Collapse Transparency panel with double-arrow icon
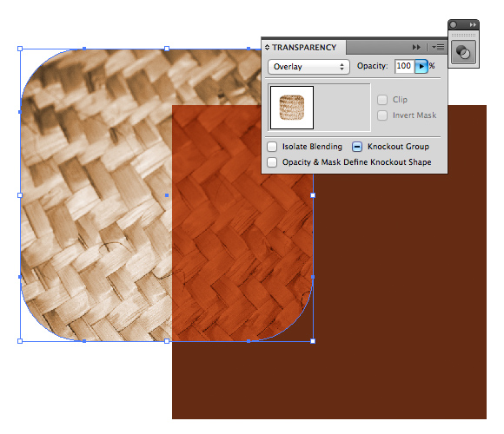The height and width of the screenshot is (434, 504). tap(416, 48)
